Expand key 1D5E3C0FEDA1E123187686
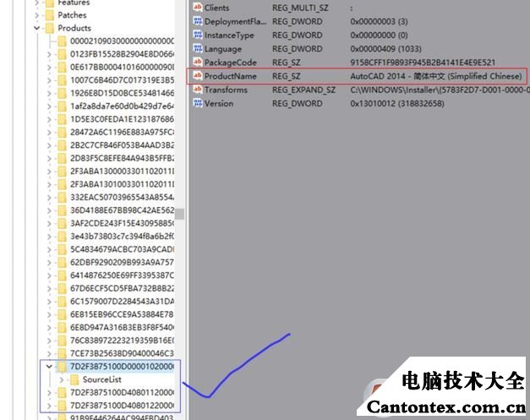This screenshot has height=420, width=530. (x=49, y=119)
